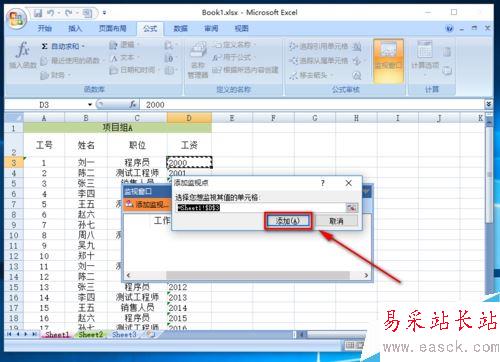Open the Name Box dropdown showing D3
This screenshot has height=362, width=500.
90,105
